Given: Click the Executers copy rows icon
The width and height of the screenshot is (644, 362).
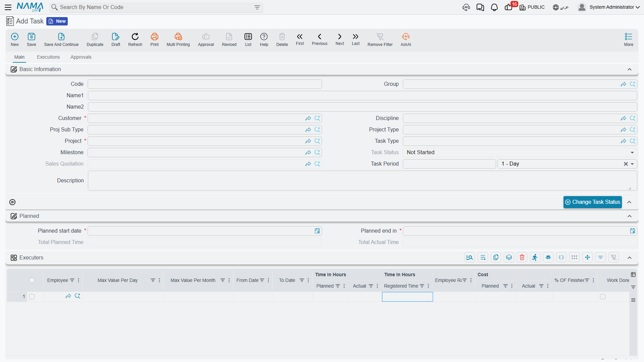Looking at the screenshot, I should (x=496, y=257).
